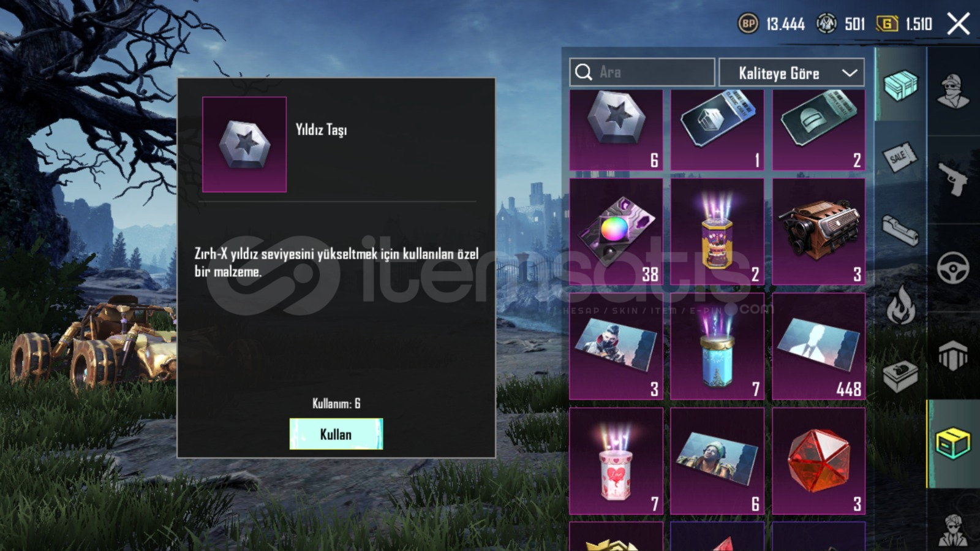The width and height of the screenshot is (980, 551).
Task: Select the steering wheel vehicle category
Action: 953,268
